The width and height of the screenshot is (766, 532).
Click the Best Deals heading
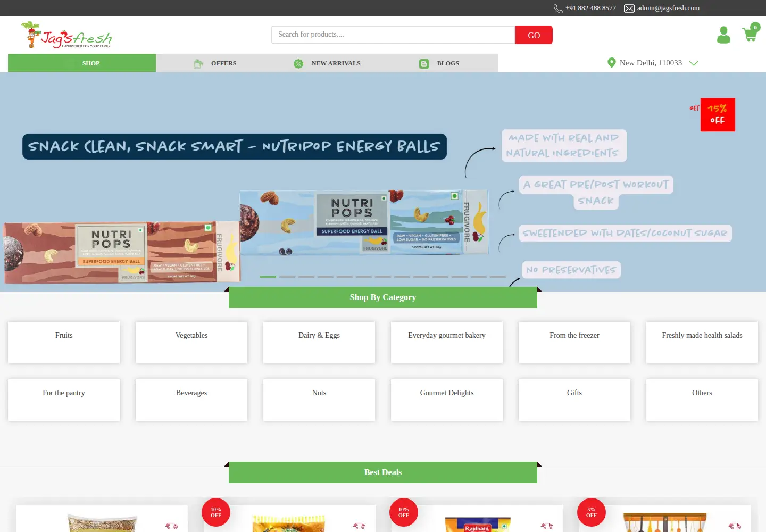[x=383, y=472]
